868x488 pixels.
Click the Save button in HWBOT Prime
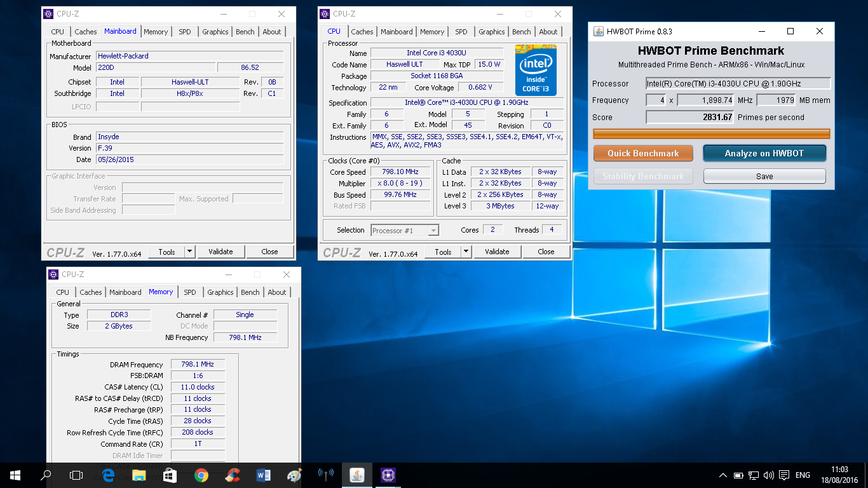764,176
